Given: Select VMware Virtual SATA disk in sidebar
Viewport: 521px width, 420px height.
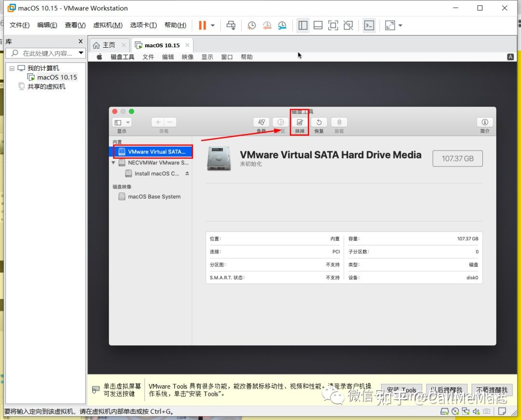Looking at the screenshot, I should [x=151, y=152].
